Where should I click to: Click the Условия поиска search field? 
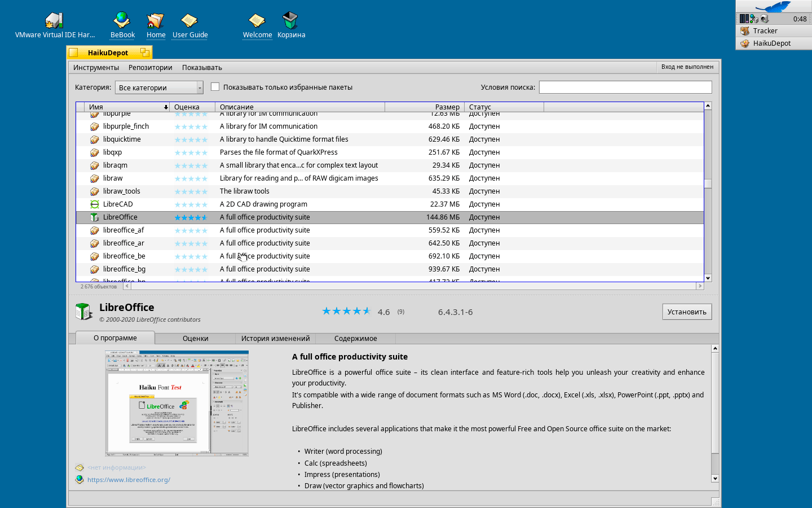(x=625, y=87)
